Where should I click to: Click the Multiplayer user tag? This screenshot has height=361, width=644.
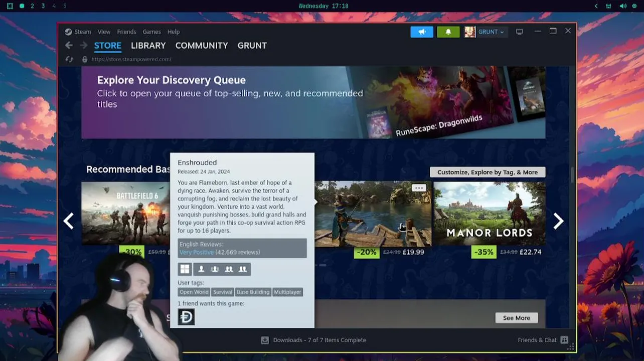pyautogui.click(x=287, y=292)
